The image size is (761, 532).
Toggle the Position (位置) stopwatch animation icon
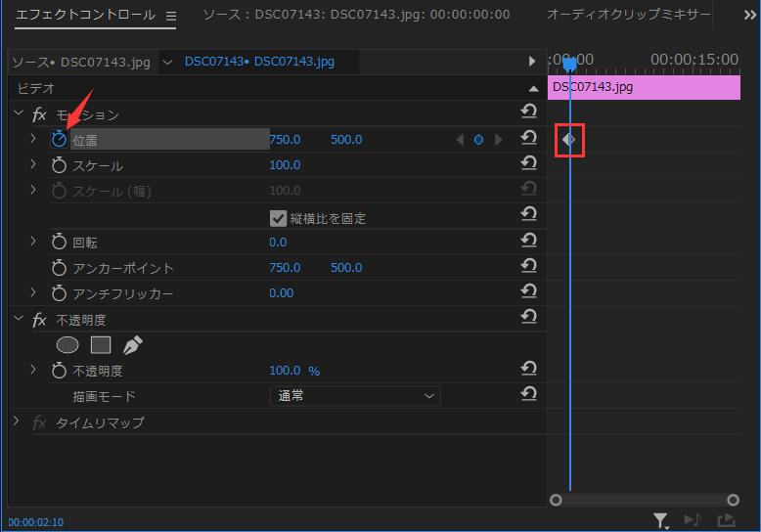click(59, 140)
